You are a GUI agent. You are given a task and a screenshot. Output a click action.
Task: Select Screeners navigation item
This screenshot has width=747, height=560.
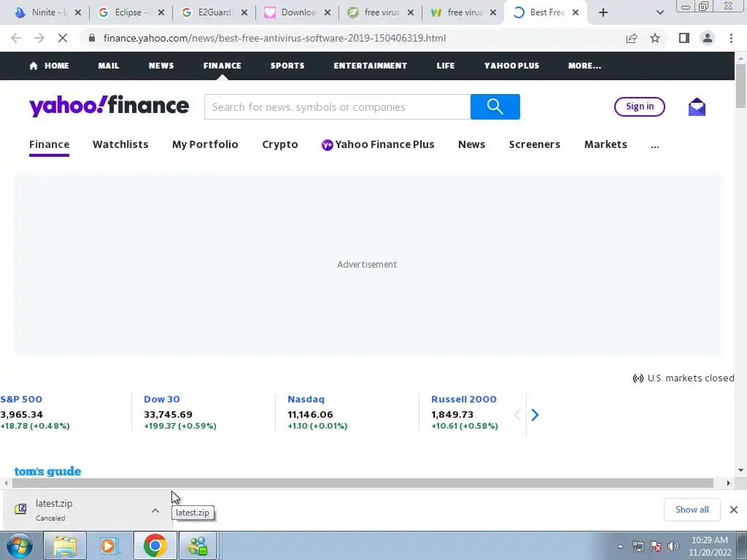click(x=535, y=144)
